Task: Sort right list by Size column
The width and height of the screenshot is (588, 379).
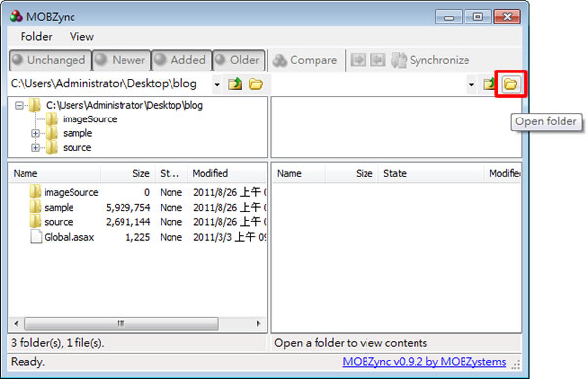Action: tap(352, 173)
